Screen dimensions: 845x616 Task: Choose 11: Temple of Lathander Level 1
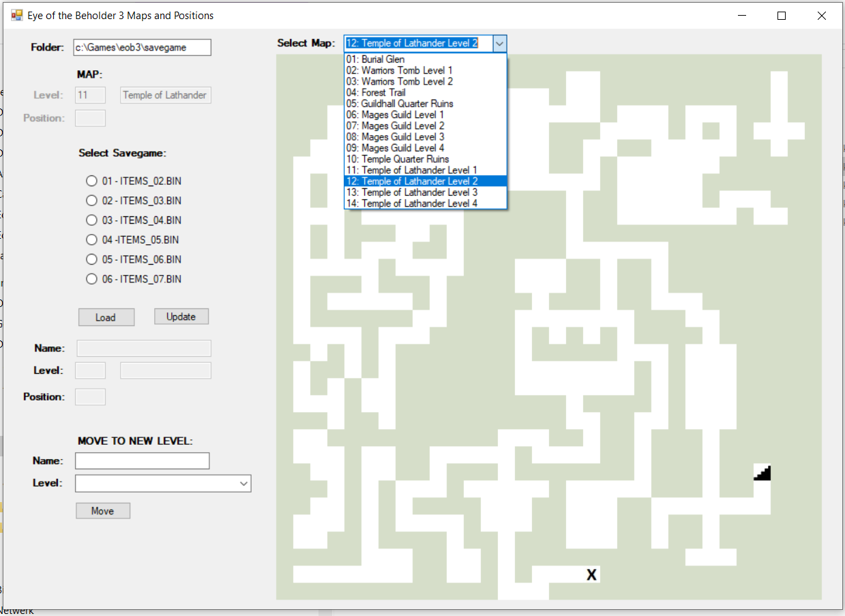point(426,170)
